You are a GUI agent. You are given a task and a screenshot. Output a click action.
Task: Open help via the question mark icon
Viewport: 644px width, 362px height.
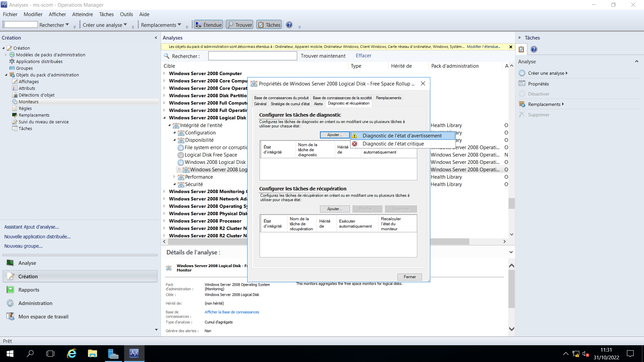pos(289,24)
